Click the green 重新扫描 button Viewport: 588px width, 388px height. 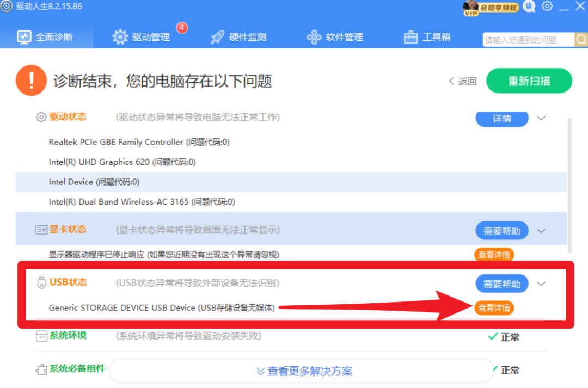pos(529,81)
